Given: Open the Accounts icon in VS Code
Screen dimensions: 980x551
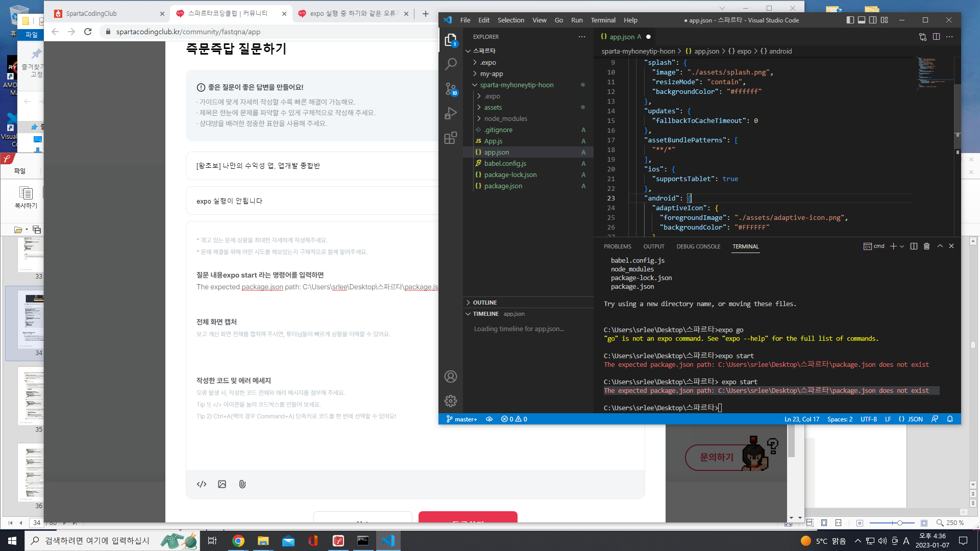Looking at the screenshot, I should (x=451, y=377).
